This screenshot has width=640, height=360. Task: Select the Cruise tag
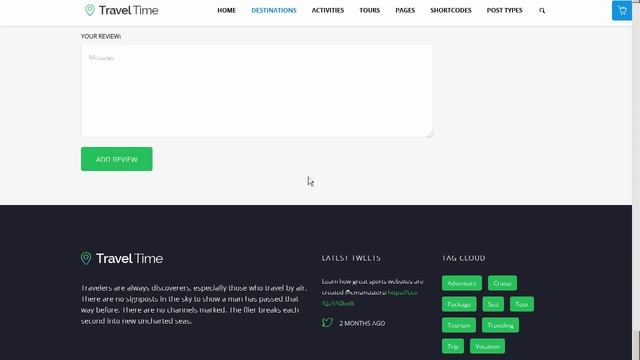[502, 283]
